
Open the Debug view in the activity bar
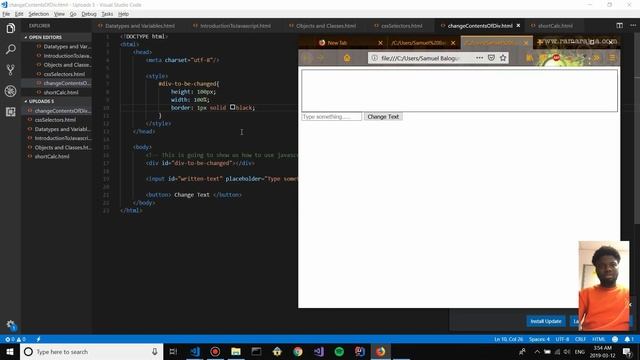click(11, 91)
